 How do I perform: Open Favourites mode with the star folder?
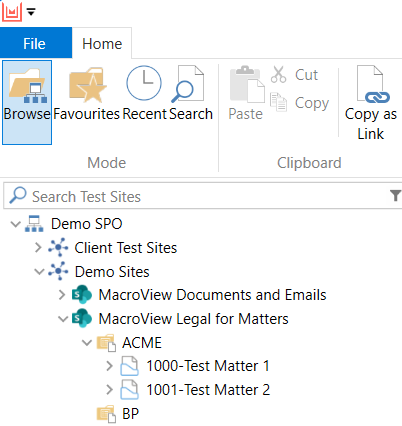tap(87, 85)
